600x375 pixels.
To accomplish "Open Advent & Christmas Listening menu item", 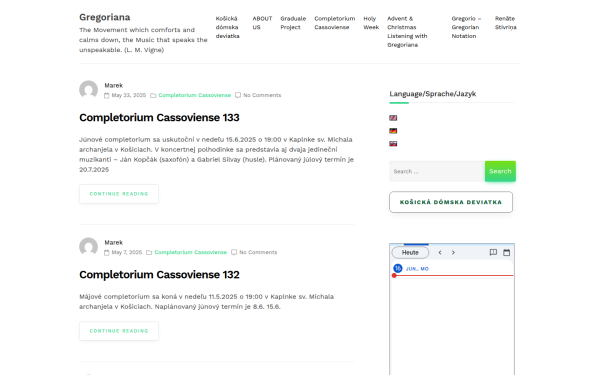I will tap(407, 32).
